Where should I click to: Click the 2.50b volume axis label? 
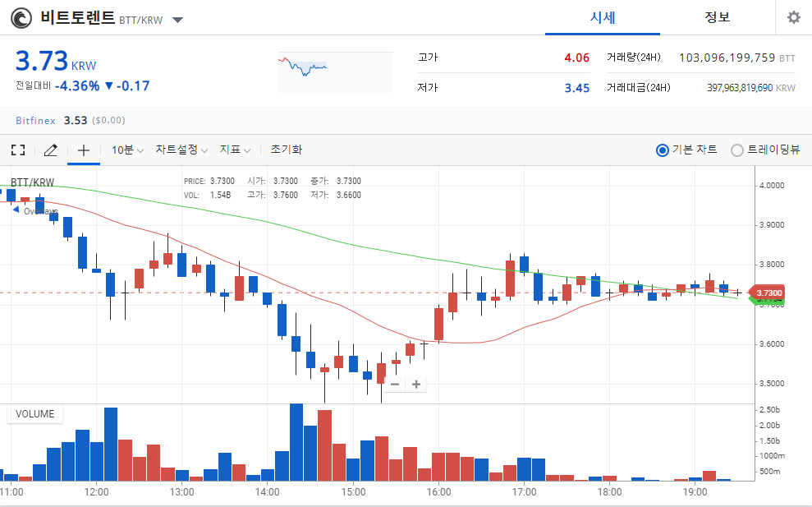(769, 409)
